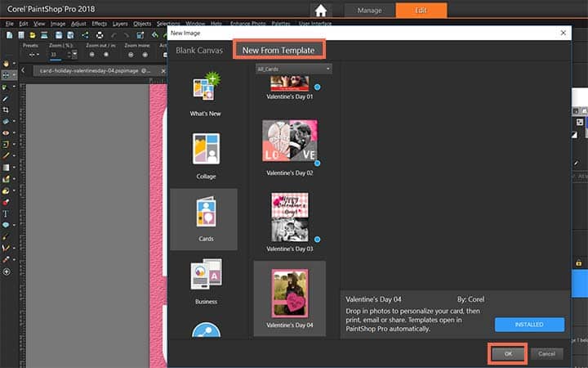
Task: Click the add-tool plus circle icon
Action: point(7,272)
